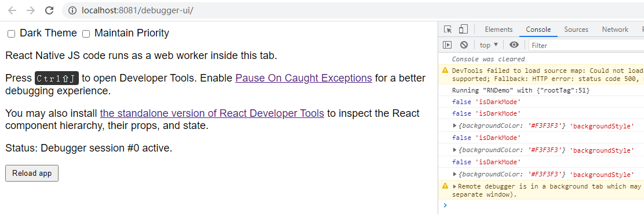Viewport: 644px width, 214px height.
Task: Open live expression eye icon
Action: pos(514,45)
